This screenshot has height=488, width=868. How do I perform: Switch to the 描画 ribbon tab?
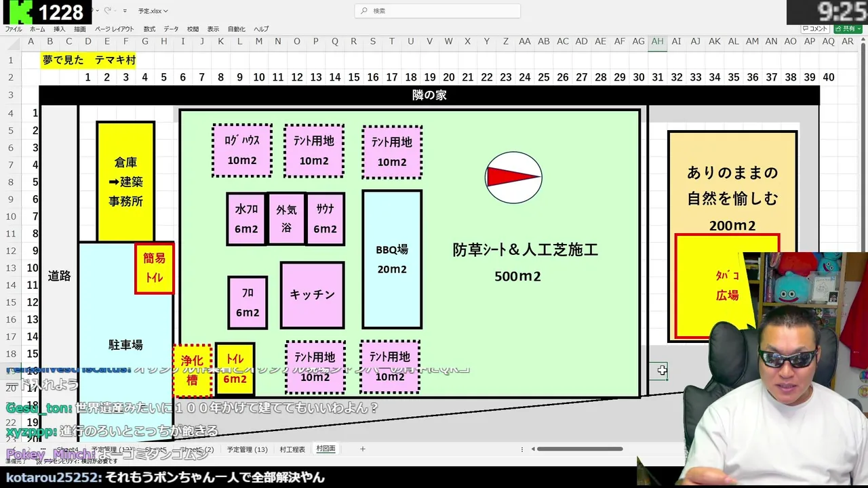80,29
